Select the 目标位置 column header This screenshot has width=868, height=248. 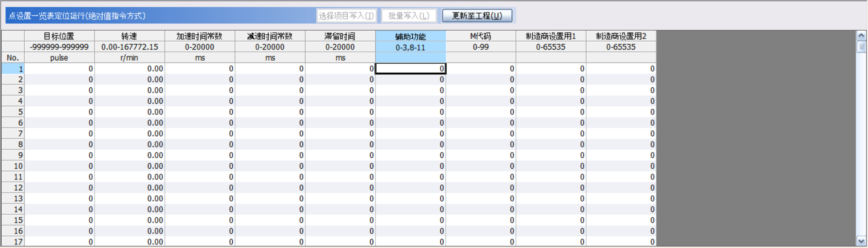pos(59,36)
